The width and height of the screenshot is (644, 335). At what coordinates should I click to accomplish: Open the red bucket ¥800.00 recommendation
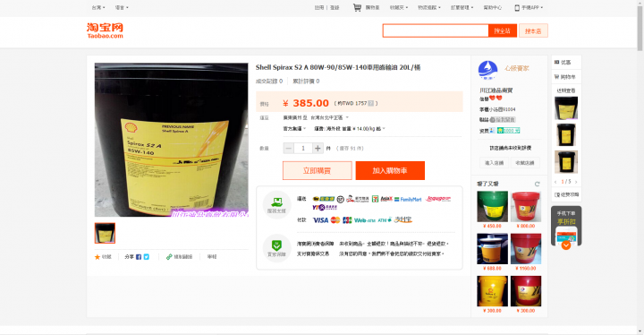pyautogui.click(x=526, y=207)
